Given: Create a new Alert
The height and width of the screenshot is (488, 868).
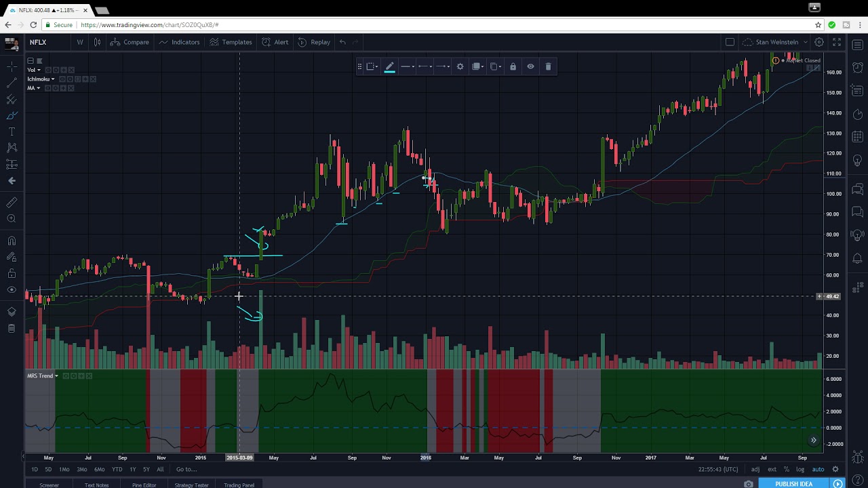Looking at the screenshot, I should point(275,42).
